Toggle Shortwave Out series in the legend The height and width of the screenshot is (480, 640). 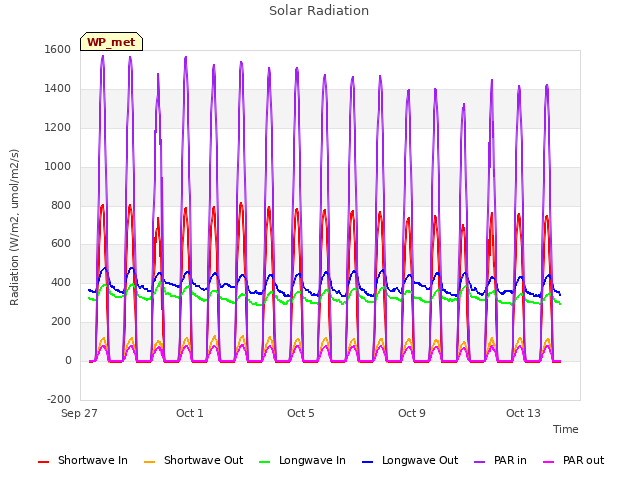tap(194, 460)
